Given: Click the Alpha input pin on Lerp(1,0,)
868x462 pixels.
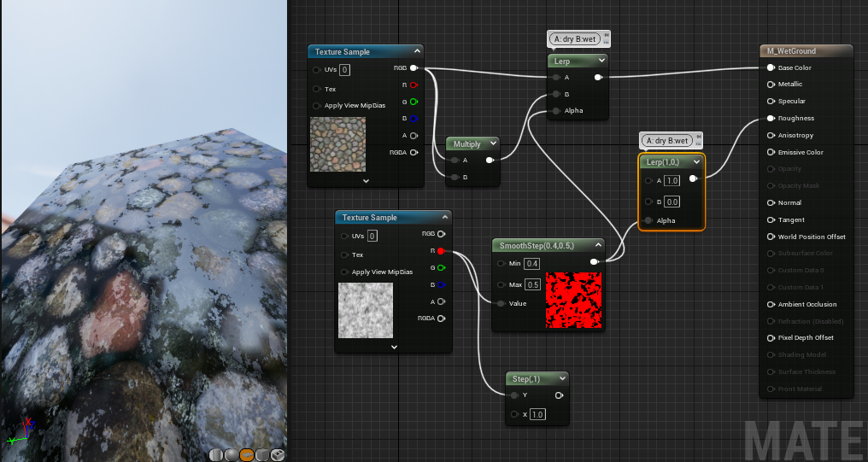Looking at the screenshot, I should pyautogui.click(x=648, y=220).
